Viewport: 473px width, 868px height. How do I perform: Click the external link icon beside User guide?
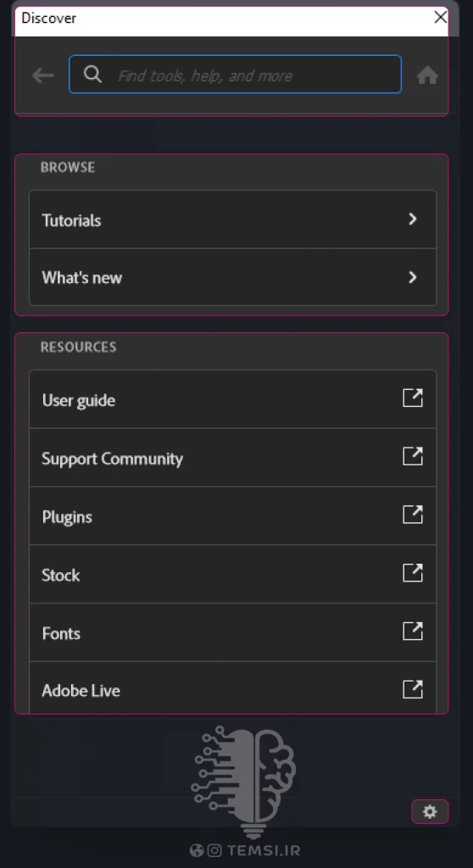[413, 398]
